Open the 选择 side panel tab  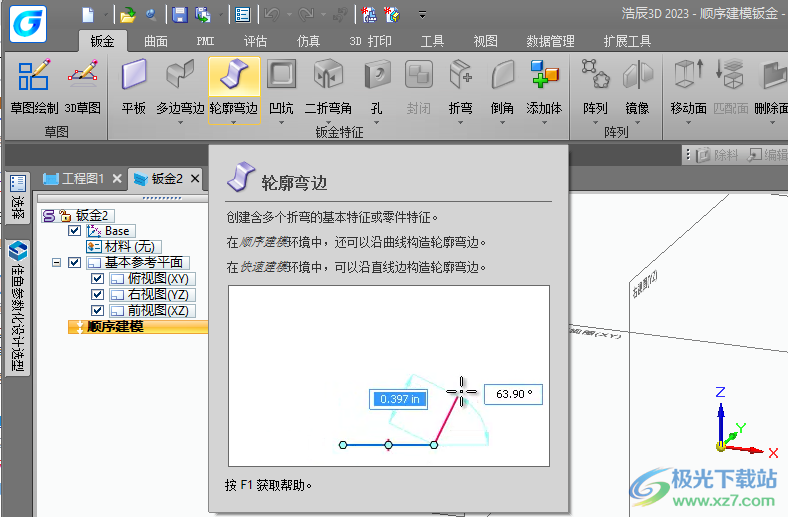pyautogui.click(x=18, y=197)
